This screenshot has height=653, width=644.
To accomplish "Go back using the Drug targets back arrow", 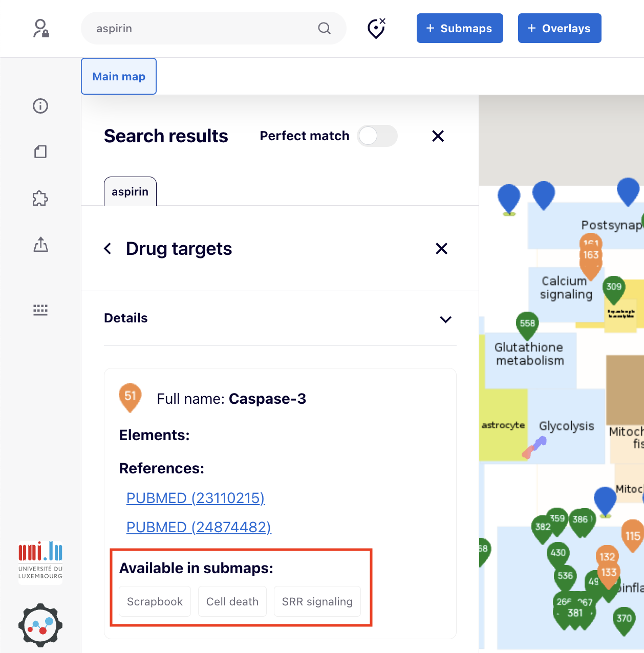I will pyautogui.click(x=108, y=248).
